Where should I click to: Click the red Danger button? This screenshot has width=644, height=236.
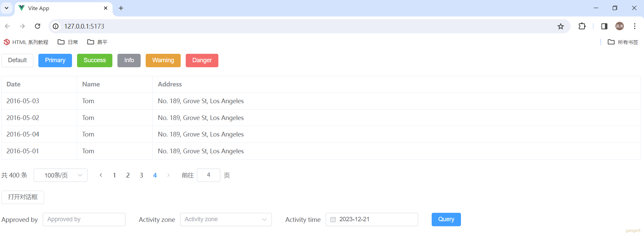coord(202,61)
